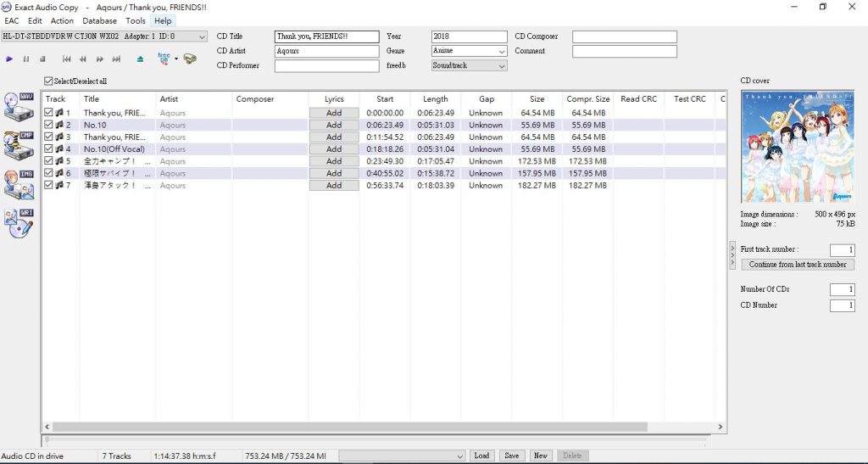Screen dimensions: 868x464
Task: Click the First track number field
Action: [842, 250]
